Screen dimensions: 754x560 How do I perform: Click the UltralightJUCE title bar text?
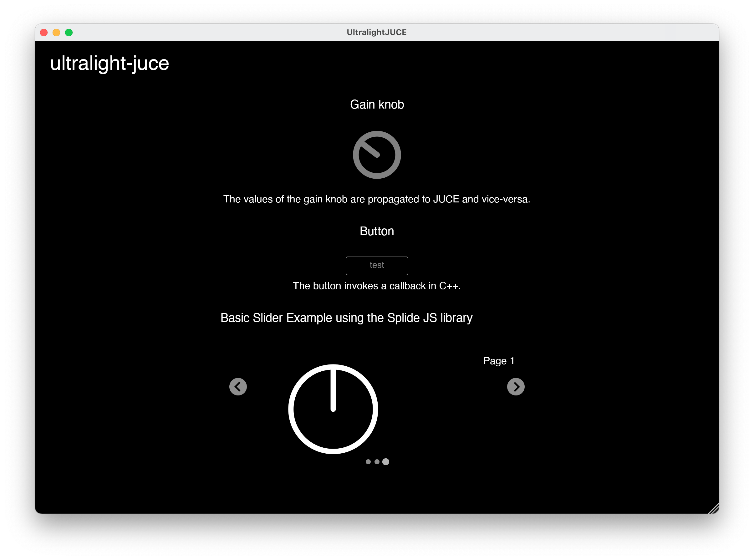(376, 33)
